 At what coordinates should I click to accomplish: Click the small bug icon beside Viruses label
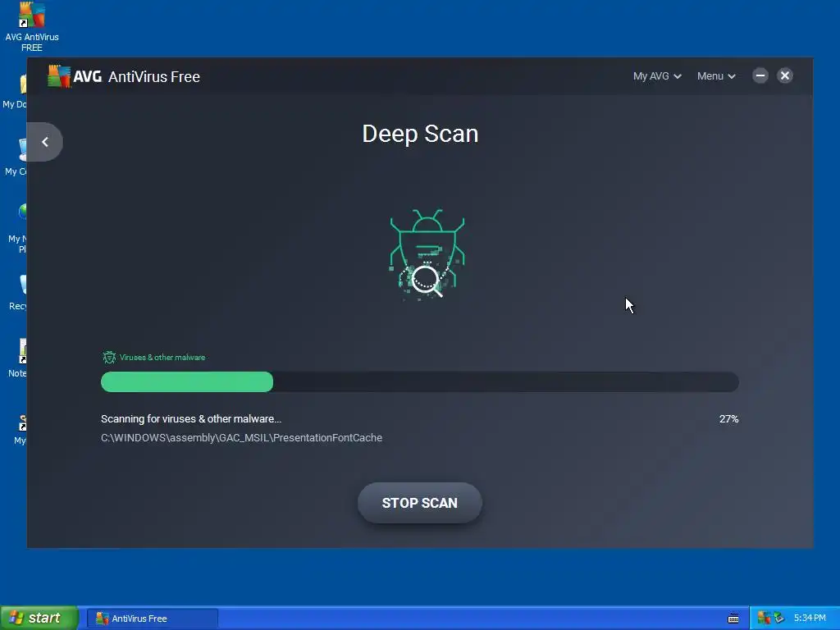(109, 358)
